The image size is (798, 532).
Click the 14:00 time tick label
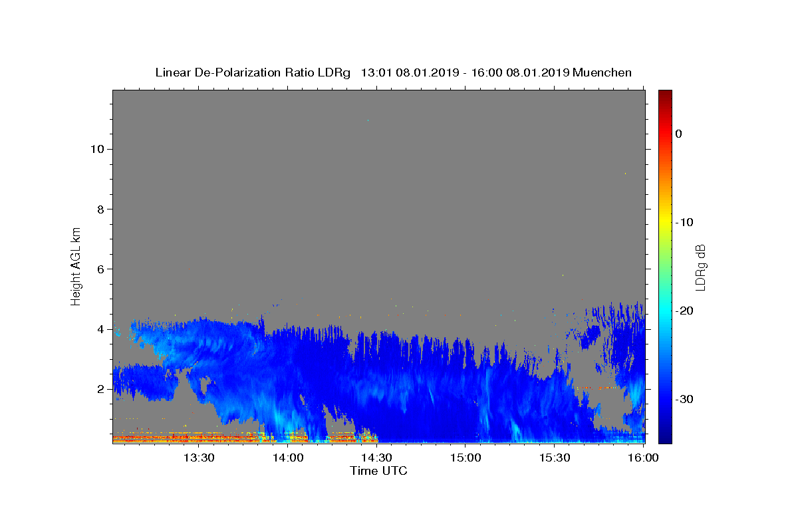[x=287, y=458]
